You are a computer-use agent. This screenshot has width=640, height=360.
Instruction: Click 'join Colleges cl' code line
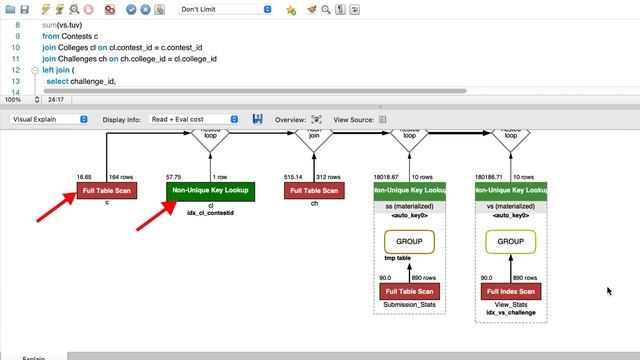(x=122, y=48)
